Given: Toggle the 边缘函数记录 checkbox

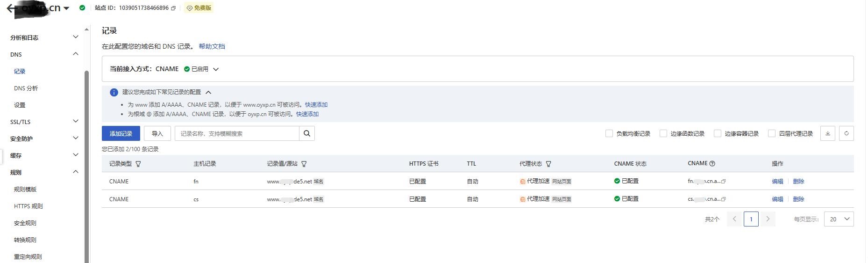Looking at the screenshot, I should pos(663,133).
